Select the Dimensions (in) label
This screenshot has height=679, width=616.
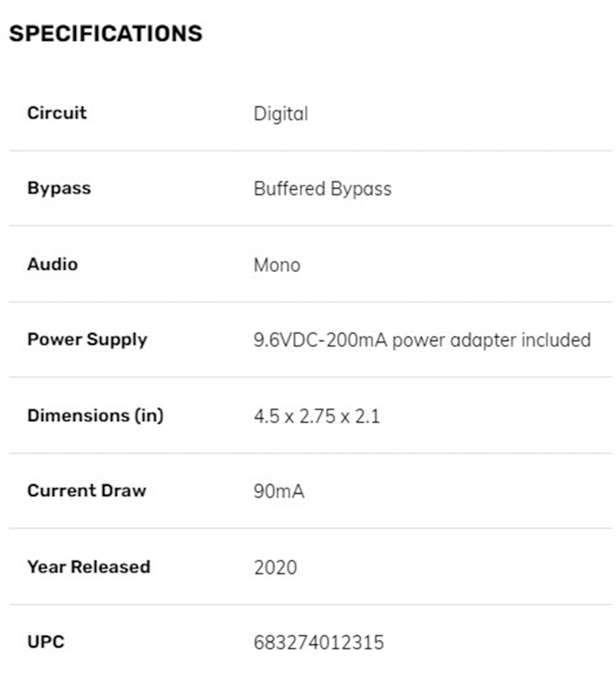tap(95, 416)
